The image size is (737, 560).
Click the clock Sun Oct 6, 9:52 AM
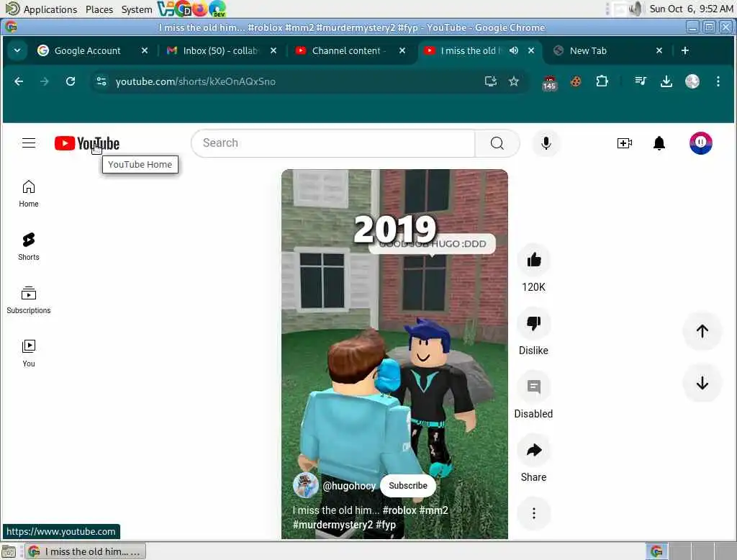pos(691,9)
